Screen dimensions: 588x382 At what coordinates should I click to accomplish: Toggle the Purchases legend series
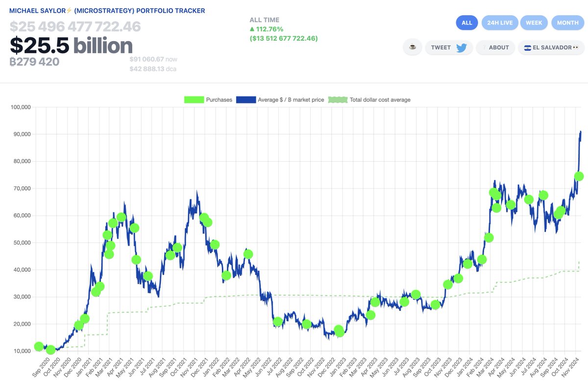[x=208, y=99]
